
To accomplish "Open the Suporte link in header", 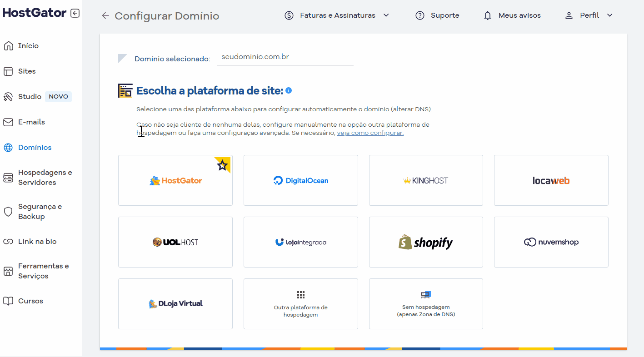I will [x=445, y=15].
